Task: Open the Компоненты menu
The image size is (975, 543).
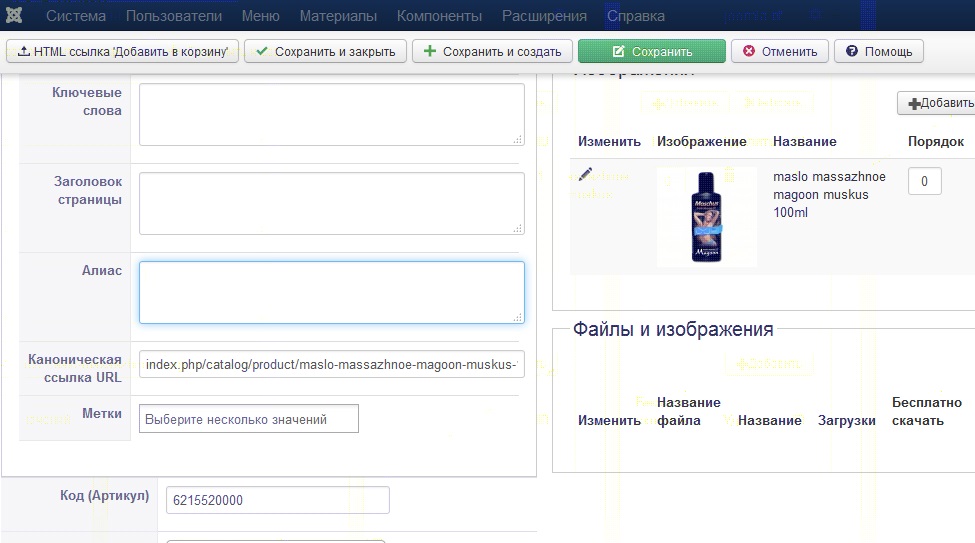Action: tap(439, 16)
